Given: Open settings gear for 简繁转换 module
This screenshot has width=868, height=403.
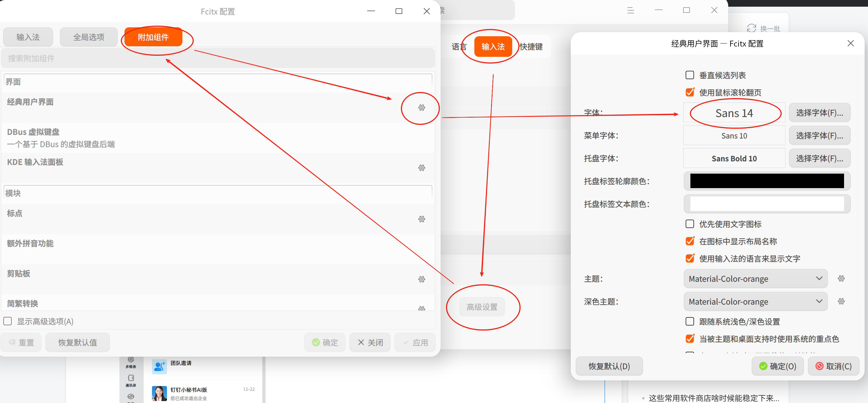Looking at the screenshot, I should 421,308.
